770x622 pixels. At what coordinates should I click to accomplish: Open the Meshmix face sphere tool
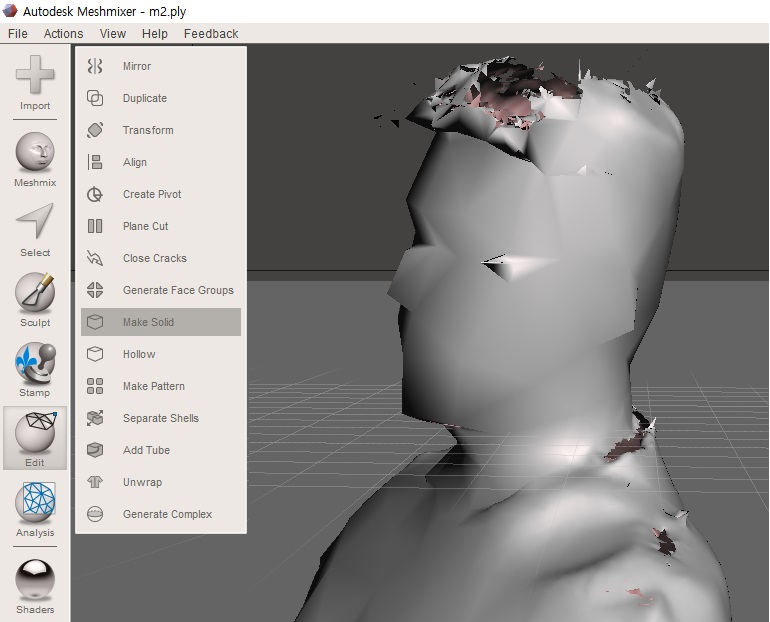tap(35, 151)
